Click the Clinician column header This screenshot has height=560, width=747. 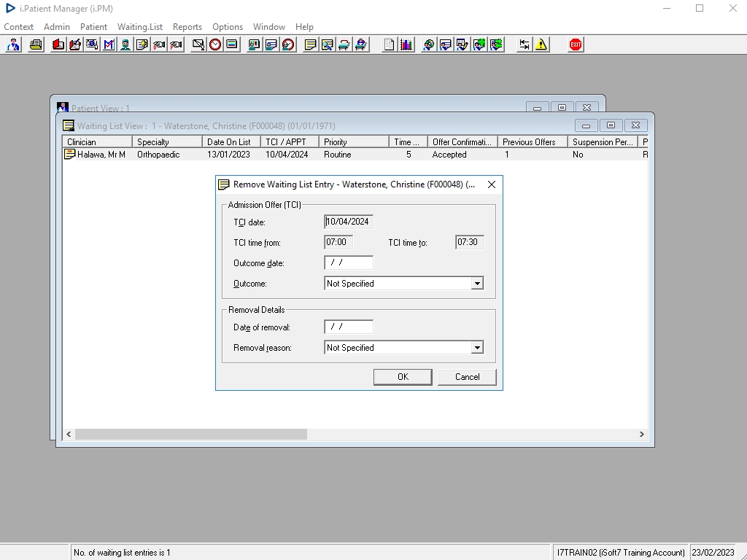click(x=97, y=142)
